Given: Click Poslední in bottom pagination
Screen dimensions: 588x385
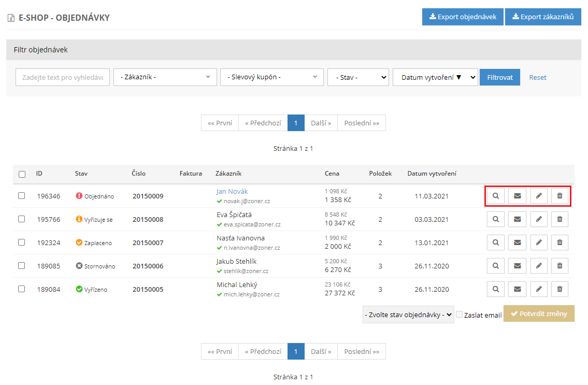Looking at the screenshot, I should point(361,351).
